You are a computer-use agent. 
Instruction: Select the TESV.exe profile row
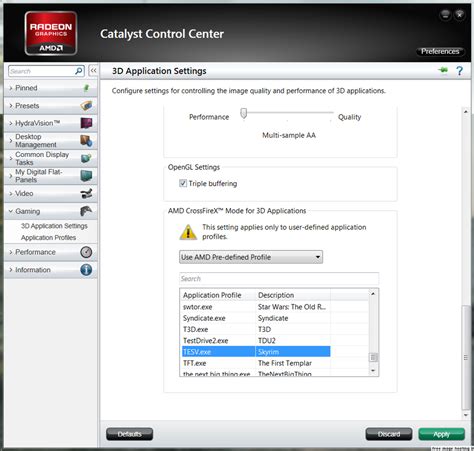[x=256, y=352]
